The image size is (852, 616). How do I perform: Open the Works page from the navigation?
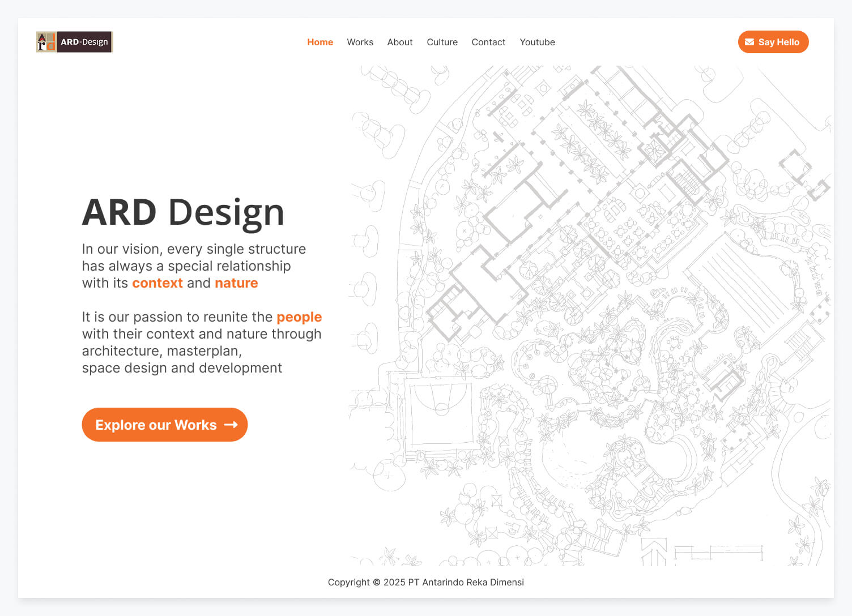pyautogui.click(x=360, y=42)
